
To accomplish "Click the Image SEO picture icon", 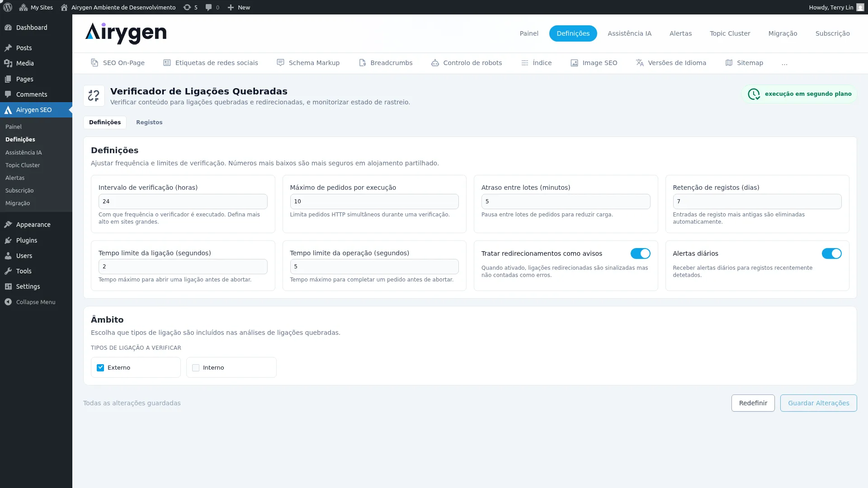I will point(574,63).
